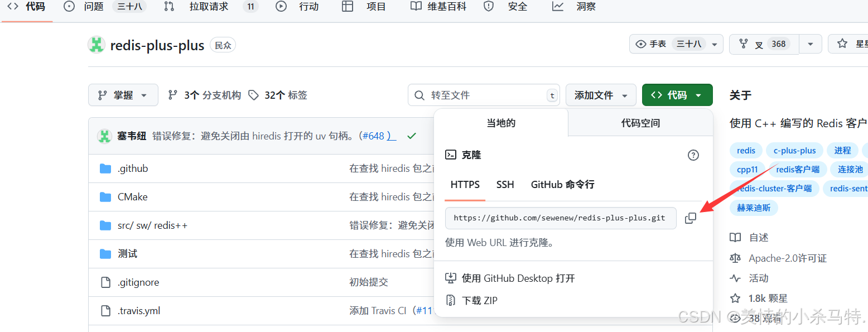Click the 下载 ZIP archive icon

pos(451,301)
